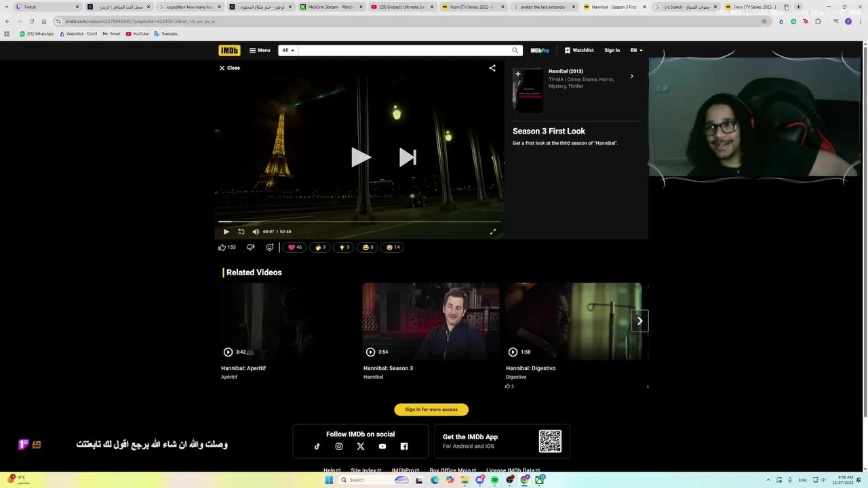Screen dimensions: 868x488
Task: Open IMDb X social icon
Action: tap(361, 447)
